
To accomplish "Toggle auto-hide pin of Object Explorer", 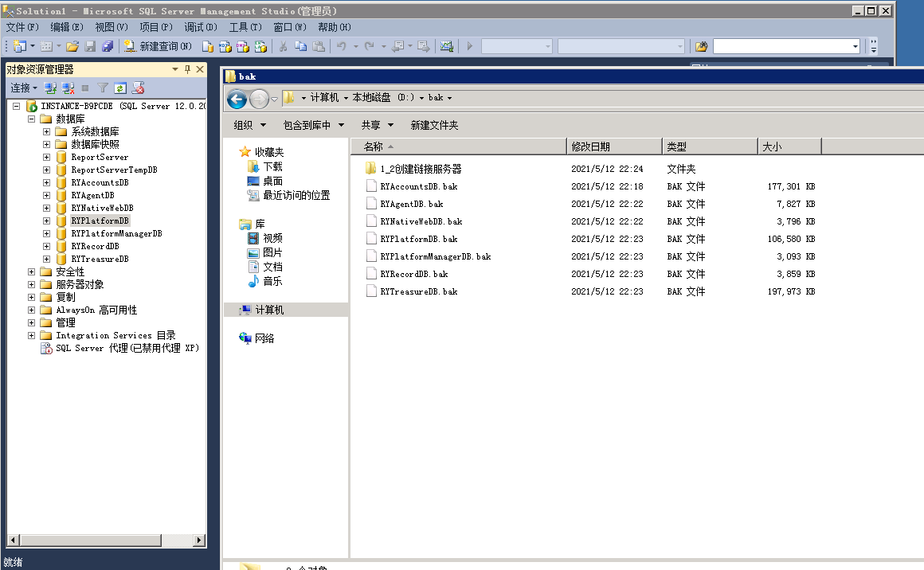I will pyautogui.click(x=187, y=69).
